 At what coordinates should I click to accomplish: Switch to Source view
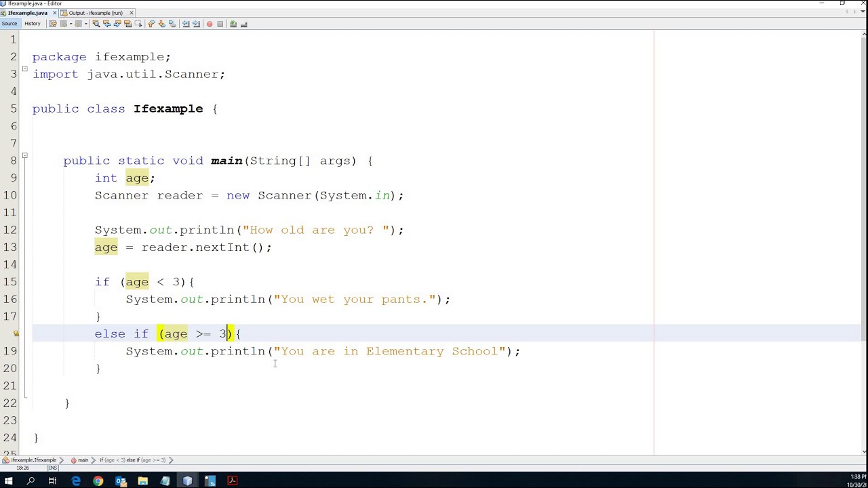(9, 24)
